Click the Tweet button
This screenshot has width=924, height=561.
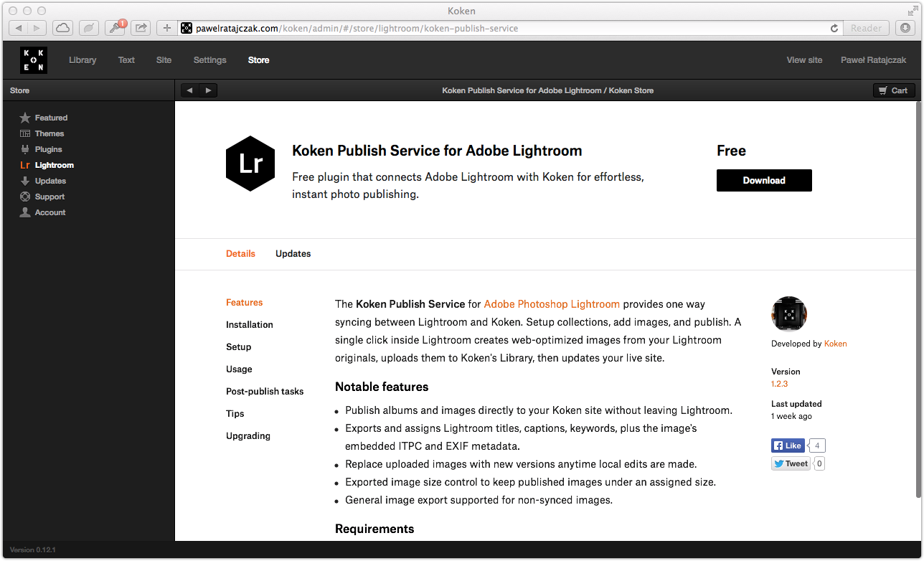click(x=791, y=463)
